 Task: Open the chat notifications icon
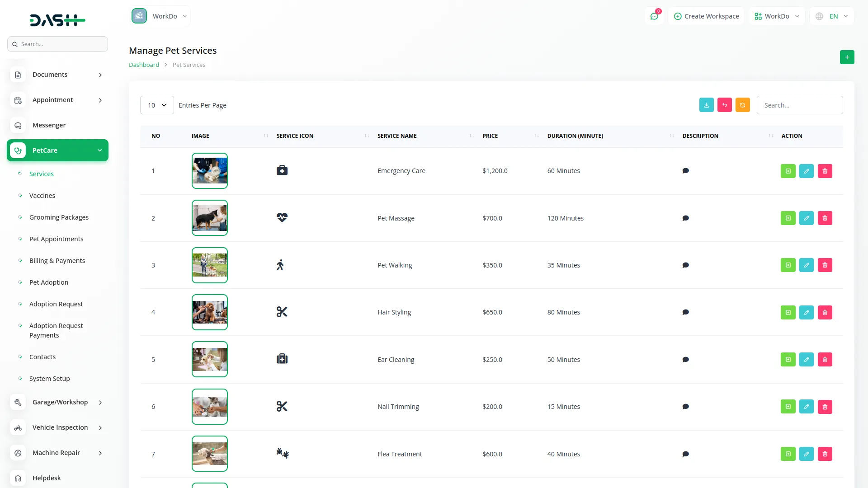[x=654, y=16]
